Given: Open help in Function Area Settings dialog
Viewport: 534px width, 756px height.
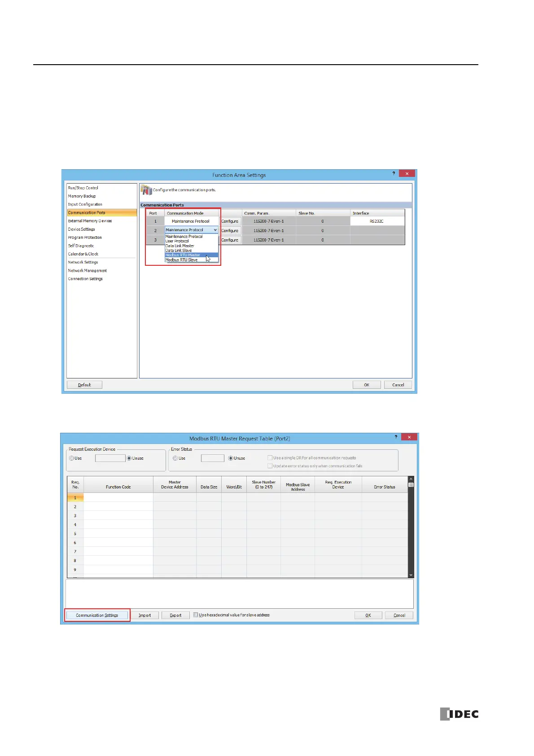Looking at the screenshot, I should tap(394, 173).
